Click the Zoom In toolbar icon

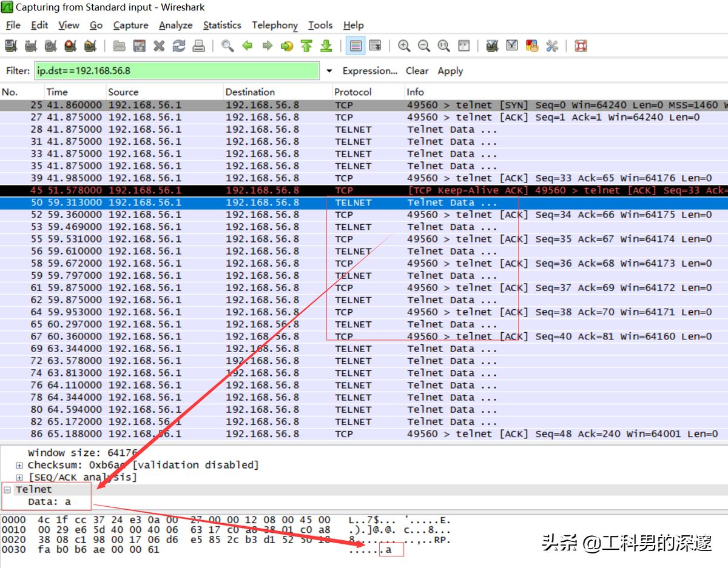pyautogui.click(x=404, y=46)
